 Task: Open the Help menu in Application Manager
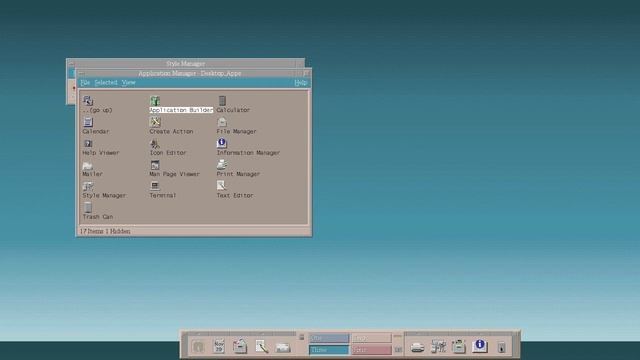click(x=300, y=82)
